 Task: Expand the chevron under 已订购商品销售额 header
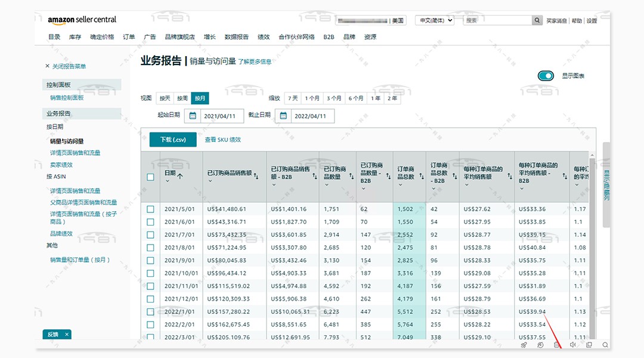210,181
